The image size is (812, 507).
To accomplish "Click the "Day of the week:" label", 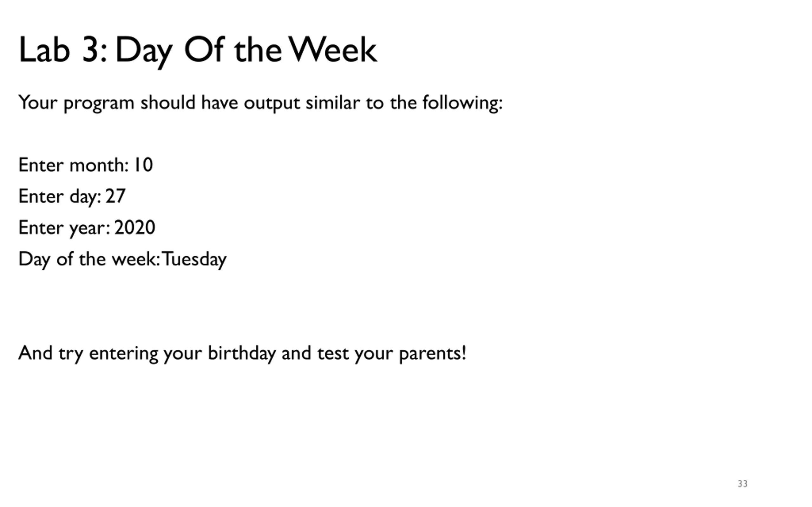I will click(x=89, y=259).
